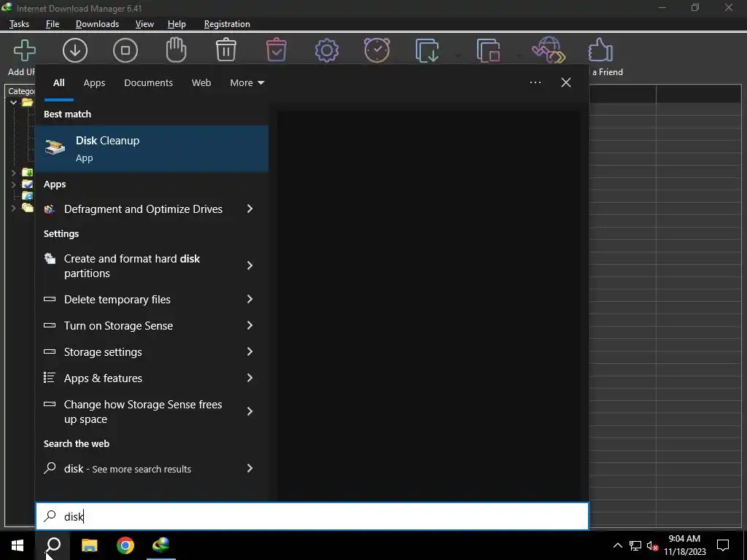Expand arrow beside Delete temporary files

point(249,300)
